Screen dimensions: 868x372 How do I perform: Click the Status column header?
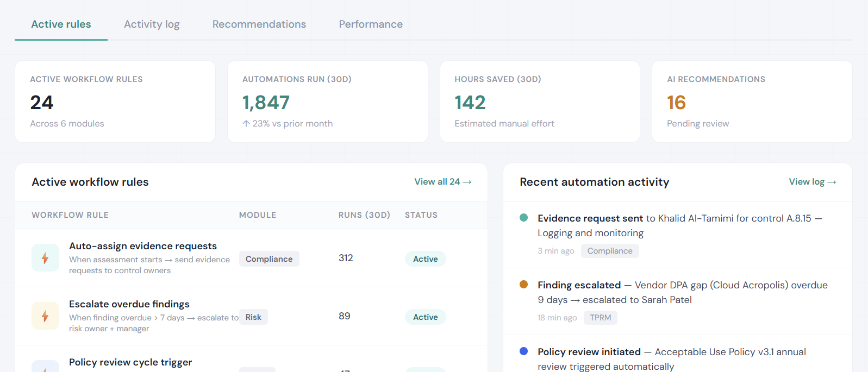click(421, 215)
